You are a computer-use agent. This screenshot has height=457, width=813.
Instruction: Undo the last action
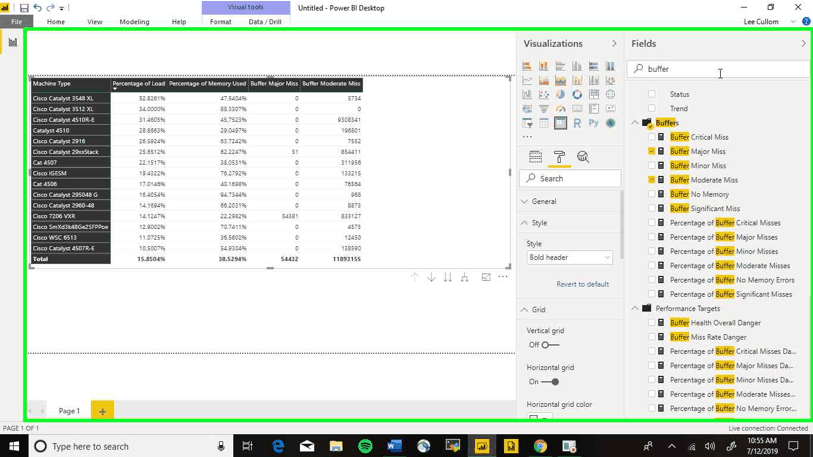tap(37, 8)
